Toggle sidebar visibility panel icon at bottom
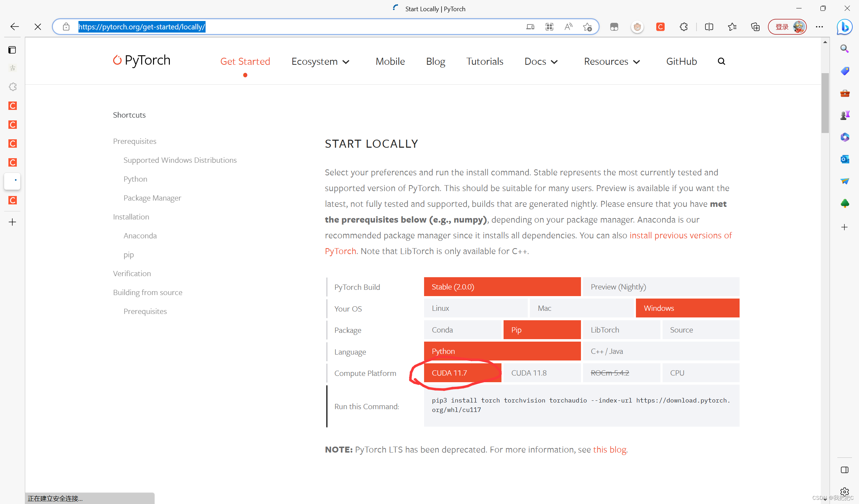Image resolution: width=859 pixels, height=504 pixels. [844, 470]
